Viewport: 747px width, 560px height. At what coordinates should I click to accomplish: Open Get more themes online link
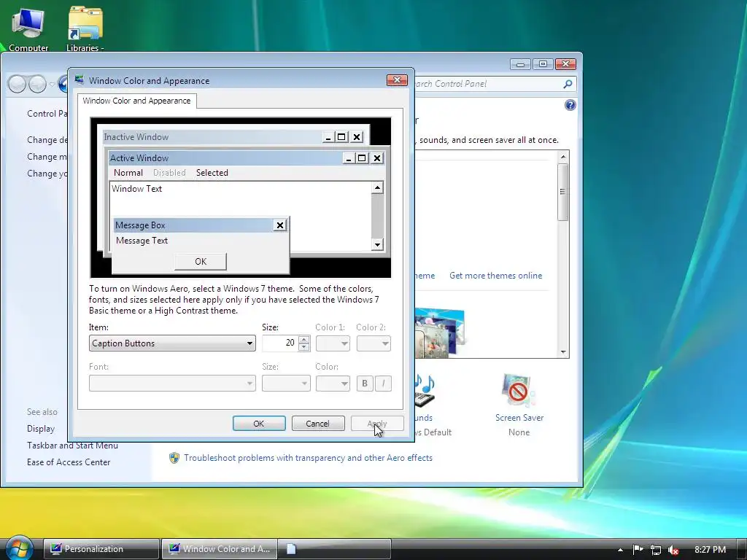click(495, 276)
